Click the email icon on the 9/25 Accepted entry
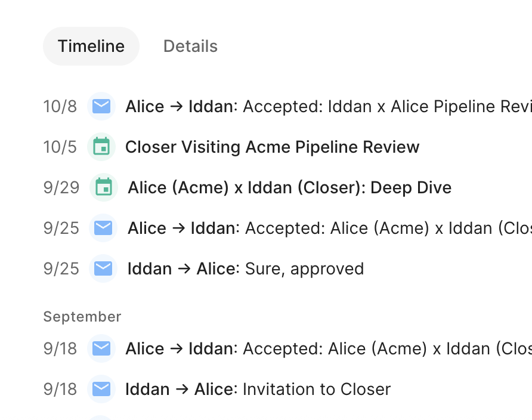Image resolution: width=532 pixels, height=420 pixels. (x=103, y=228)
